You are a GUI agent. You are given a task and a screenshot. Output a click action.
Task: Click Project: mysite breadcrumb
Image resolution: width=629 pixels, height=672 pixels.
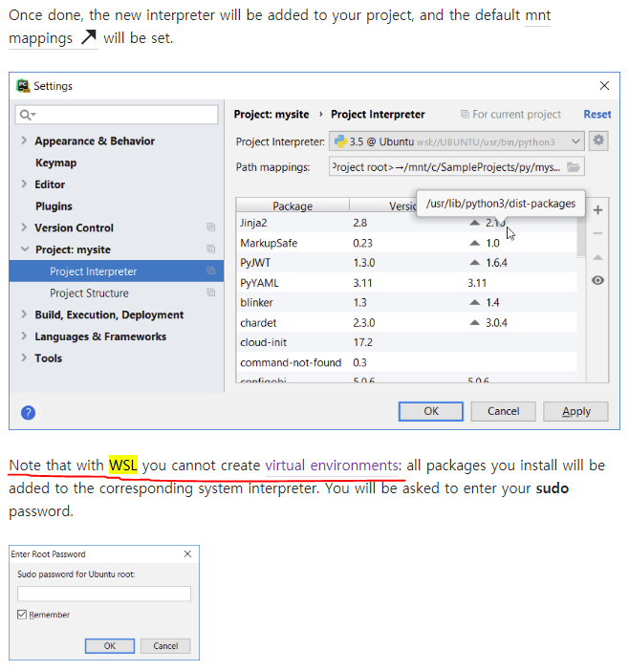271,115
